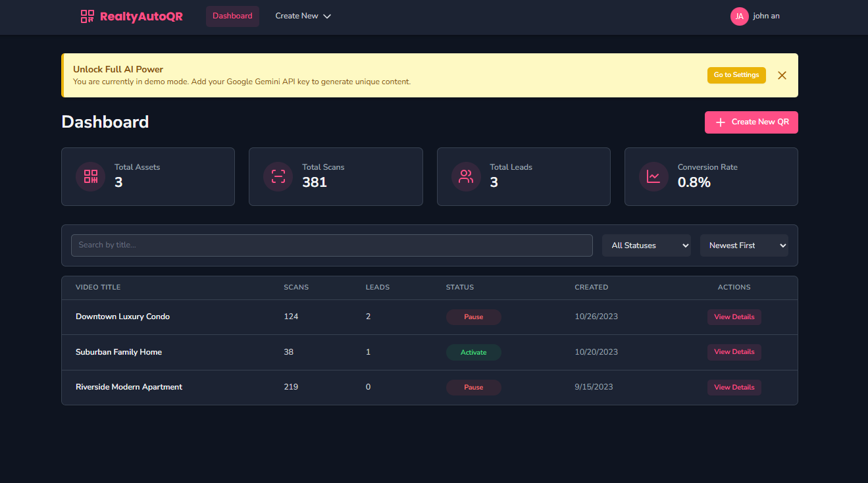This screenshot has width=868, height=483.
Task: Click the Total Assets QR code icon
Action: click(x=91, y=176)
